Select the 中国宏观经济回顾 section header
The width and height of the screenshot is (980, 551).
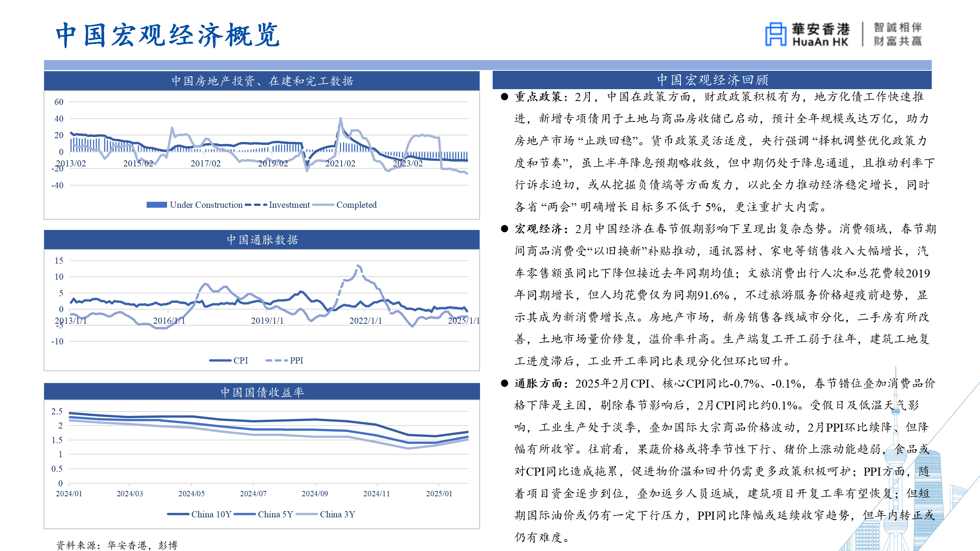pyautogui.click(x=712, y=80)
